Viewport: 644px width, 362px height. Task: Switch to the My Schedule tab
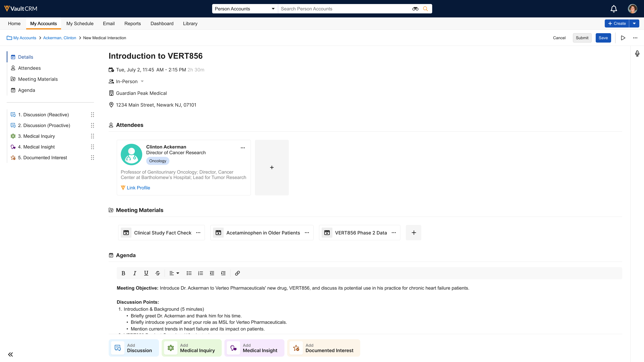tap(80, 23)
